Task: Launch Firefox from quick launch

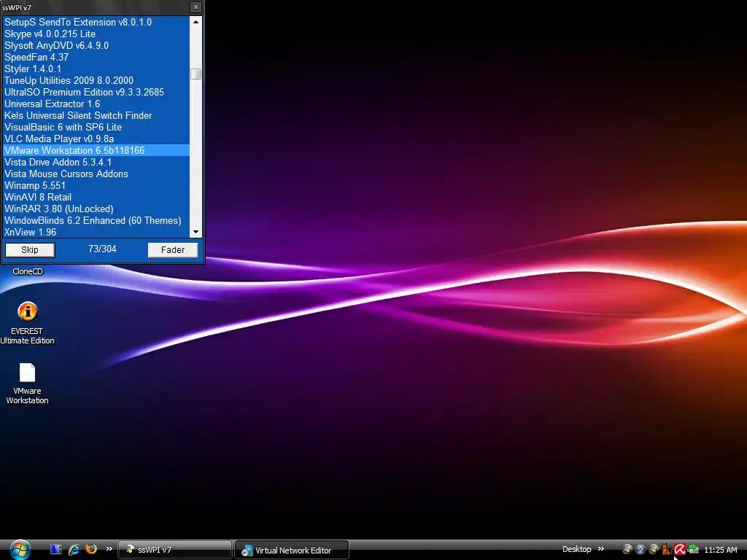Action: pos(91,549)
